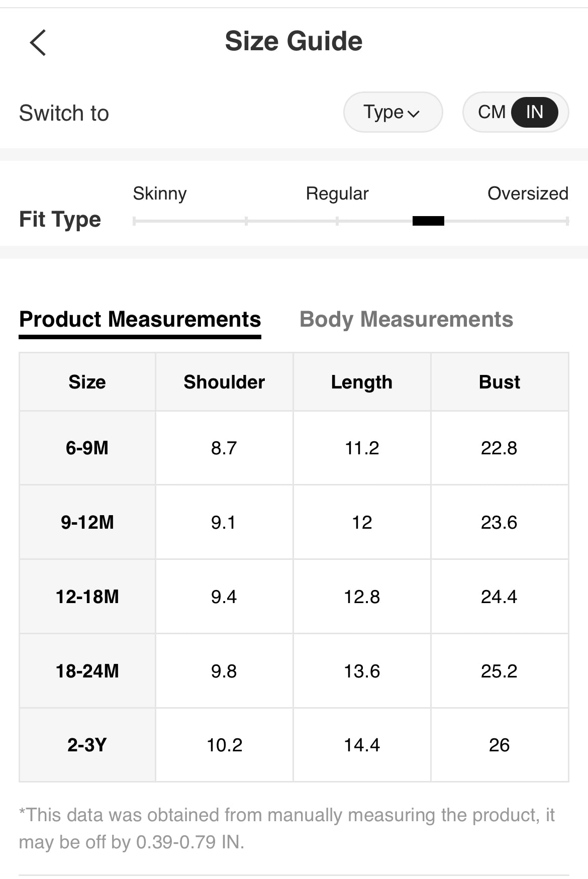Click the Shoulder column header

(224, 382)
